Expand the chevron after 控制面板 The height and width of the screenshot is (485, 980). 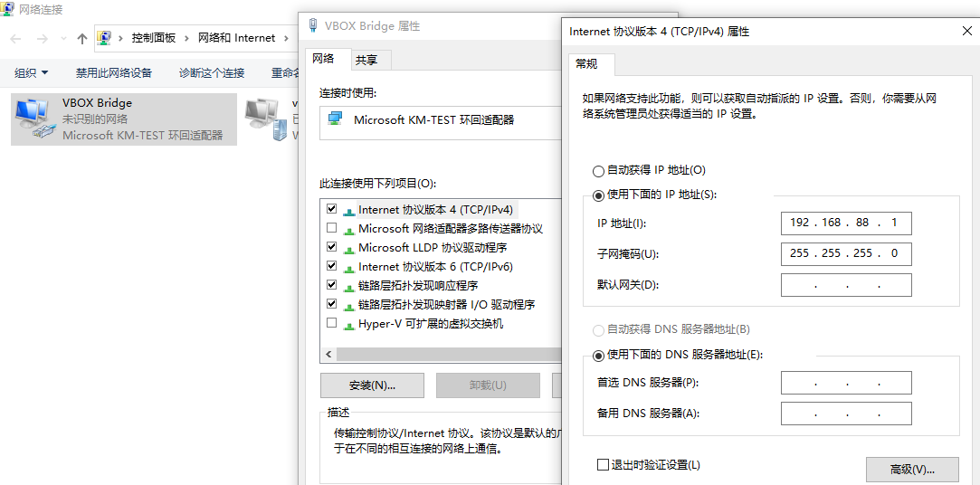[186, 38]
